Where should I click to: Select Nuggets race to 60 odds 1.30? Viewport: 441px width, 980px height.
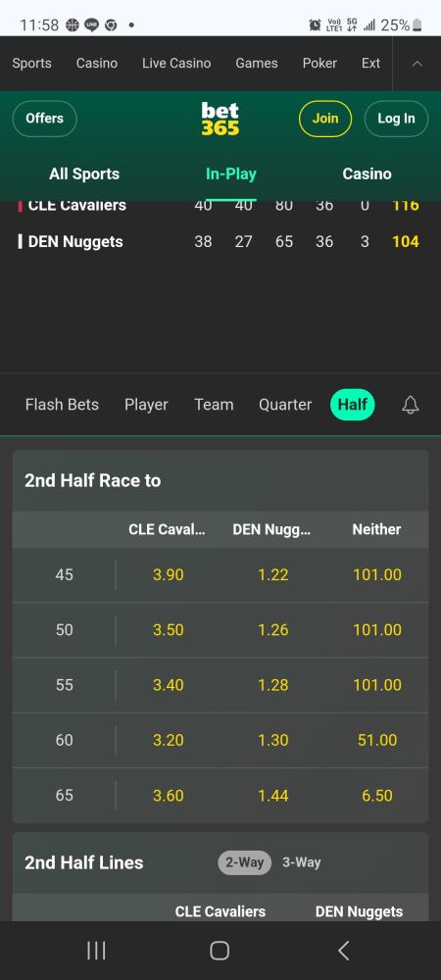pos(273,740)
